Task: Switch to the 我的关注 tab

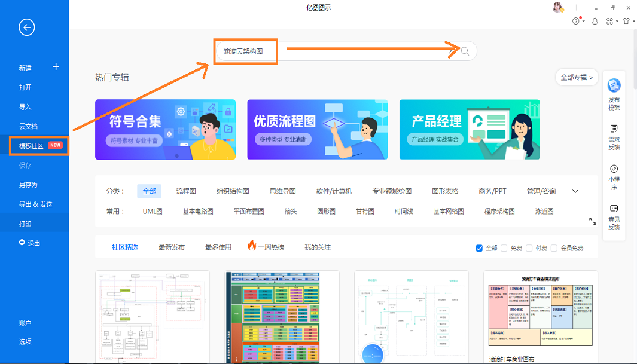Action: point(318,247)
